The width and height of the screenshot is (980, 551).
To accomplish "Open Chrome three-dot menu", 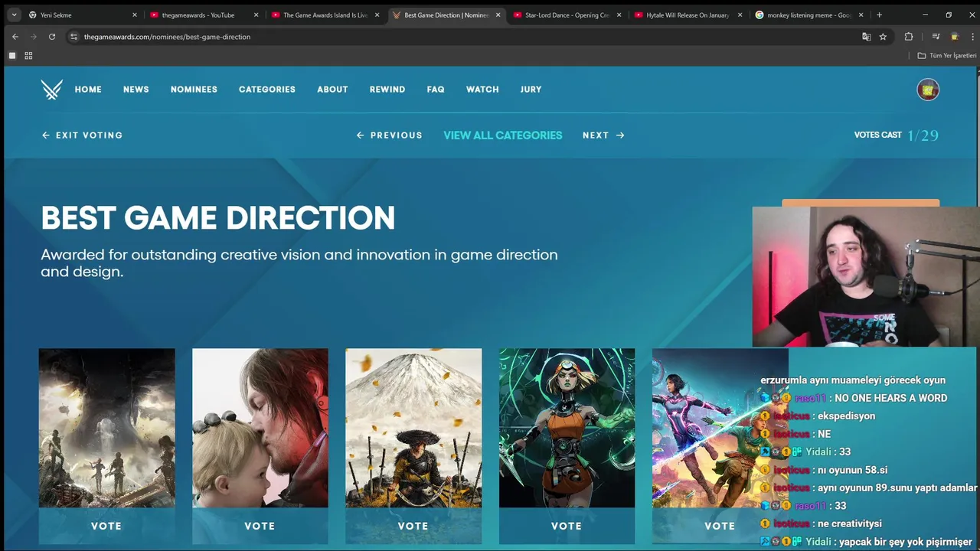I will click(972, 37).
